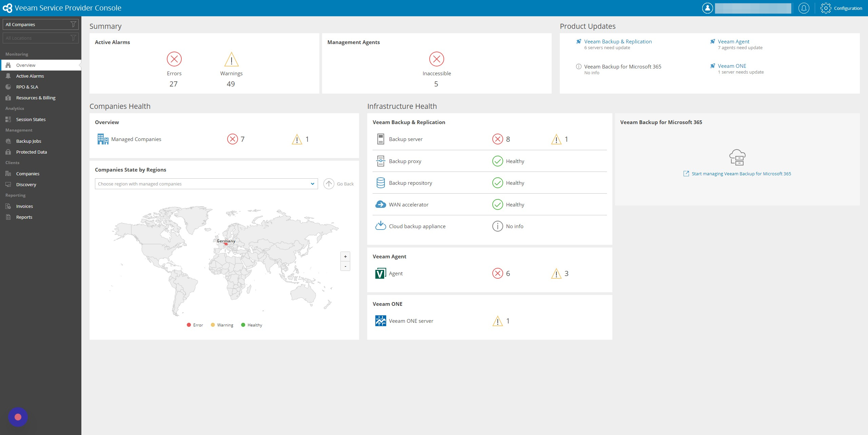868x435 pixels.
Task: Click the Error legend red swatch
Action: click(x=189, y=325)
